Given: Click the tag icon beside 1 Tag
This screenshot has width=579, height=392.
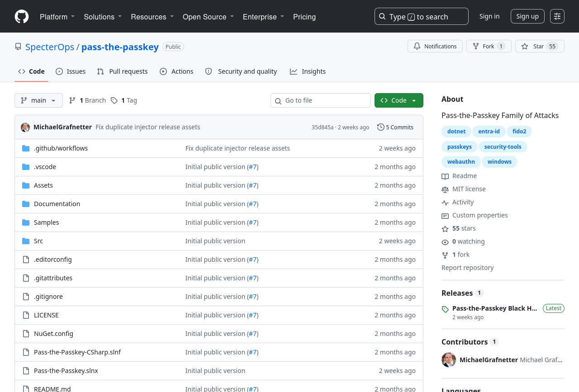Looking at the screenshot, I should [114, 100].
